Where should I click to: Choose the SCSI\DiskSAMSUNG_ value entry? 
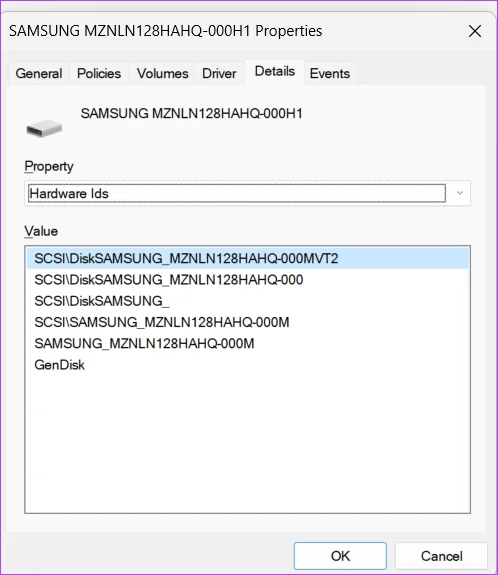pyautogui.click(x=248, y=301)
